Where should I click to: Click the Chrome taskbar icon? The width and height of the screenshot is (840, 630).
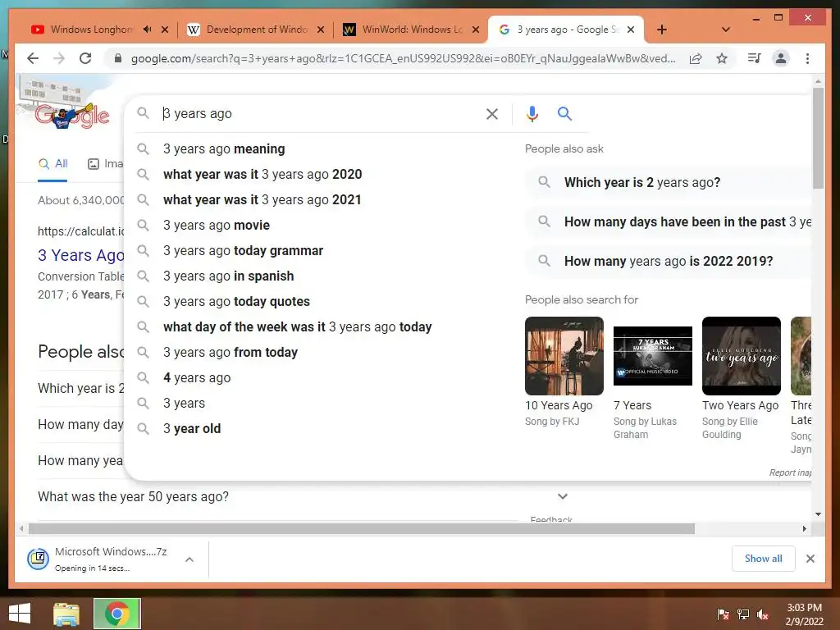coord(117,614)
